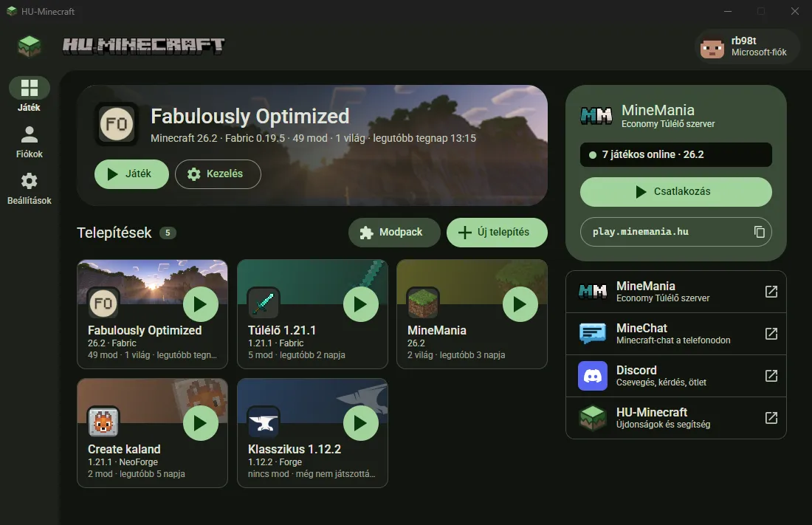Click the MineChat chat bubble icon

[593, 334]
